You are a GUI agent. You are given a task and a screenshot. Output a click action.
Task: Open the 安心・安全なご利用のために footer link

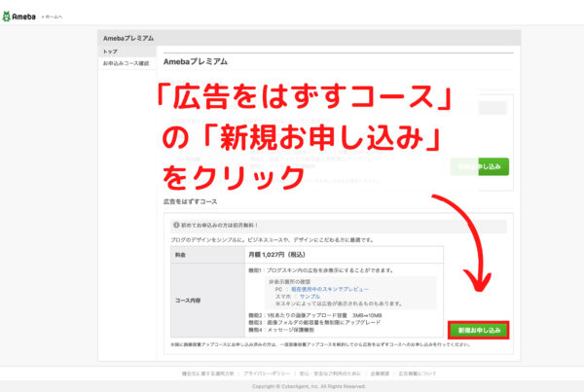coord(330,374)
